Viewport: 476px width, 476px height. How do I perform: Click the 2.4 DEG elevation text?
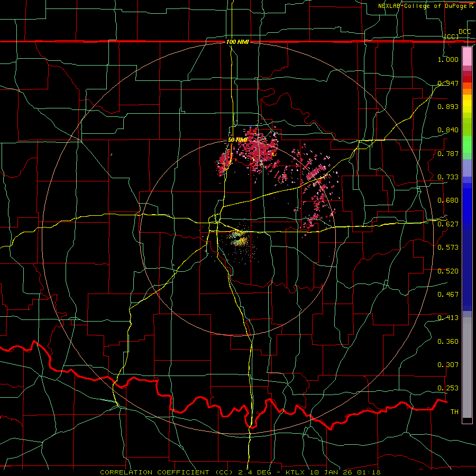(254, 472)
